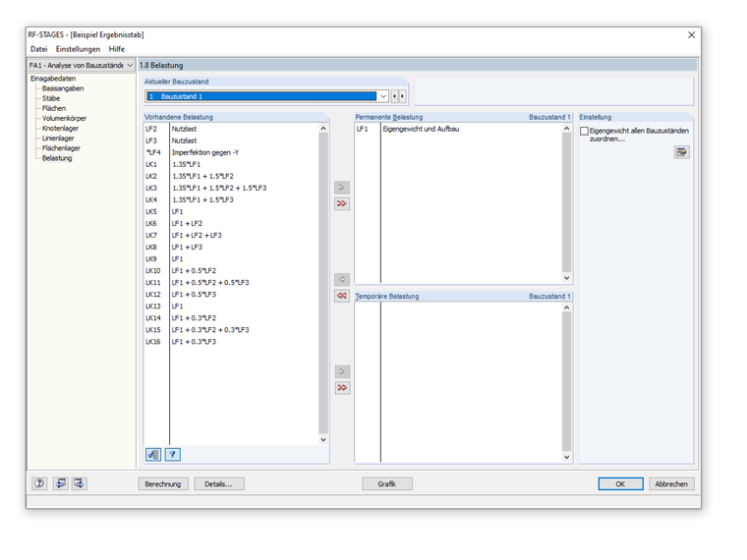This screenshot has width=747, height=560.
Task: Click the Details... button
Action: click(218, 483)
